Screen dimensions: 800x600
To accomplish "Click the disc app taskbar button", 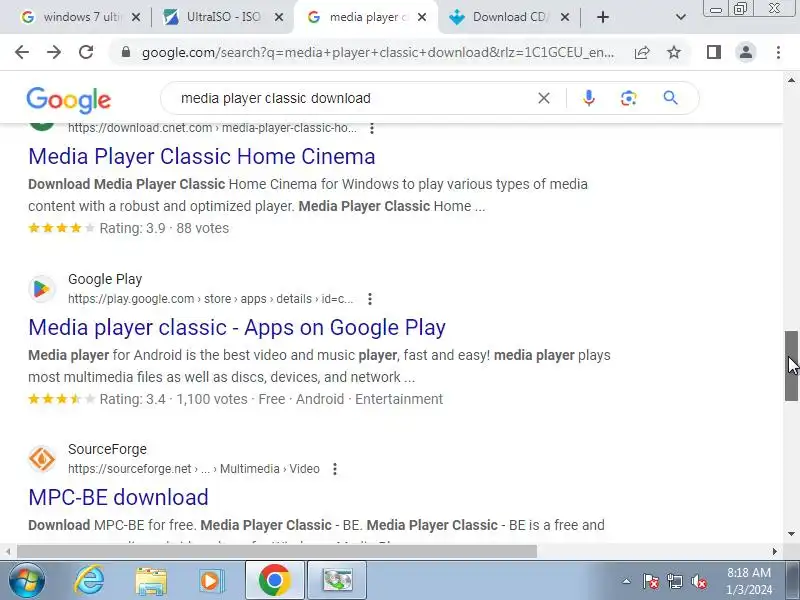I will point(337,580).
